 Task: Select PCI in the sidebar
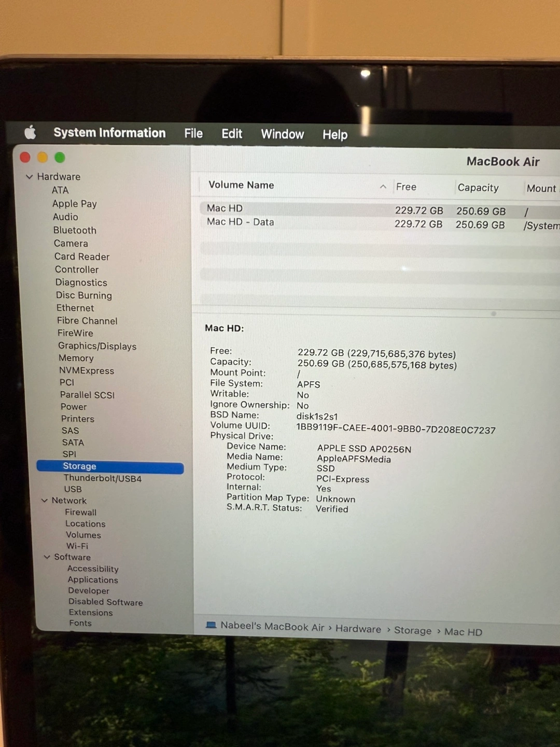coord(67,382)
